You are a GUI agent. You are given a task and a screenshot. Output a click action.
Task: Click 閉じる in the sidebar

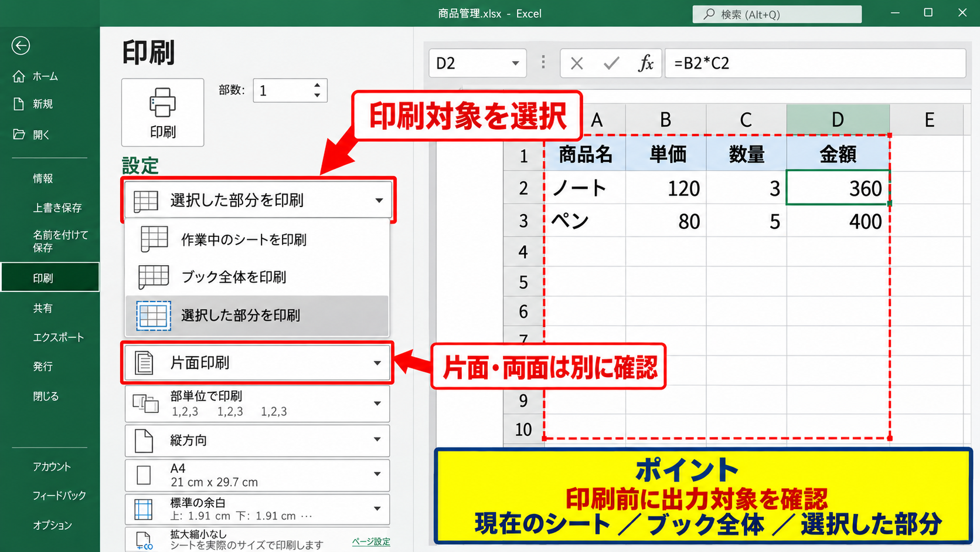tap(46, 397)
